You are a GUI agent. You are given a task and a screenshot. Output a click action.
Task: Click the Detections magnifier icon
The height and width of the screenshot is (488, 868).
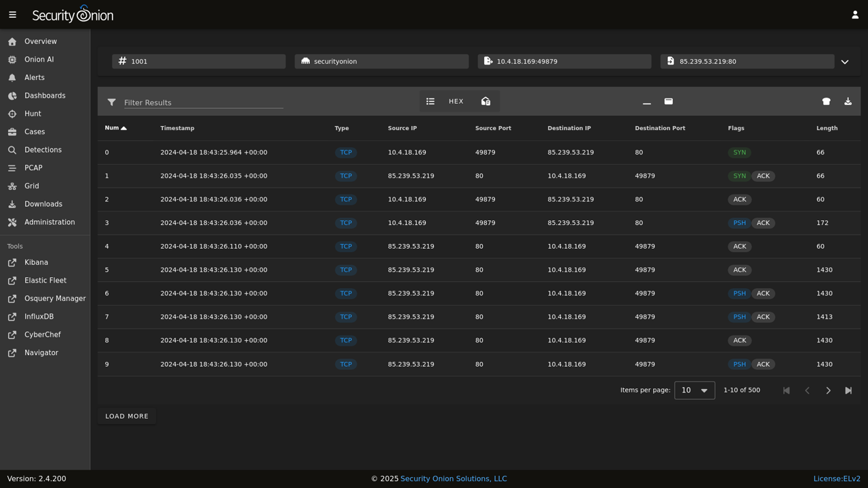(x=12, y=149)
